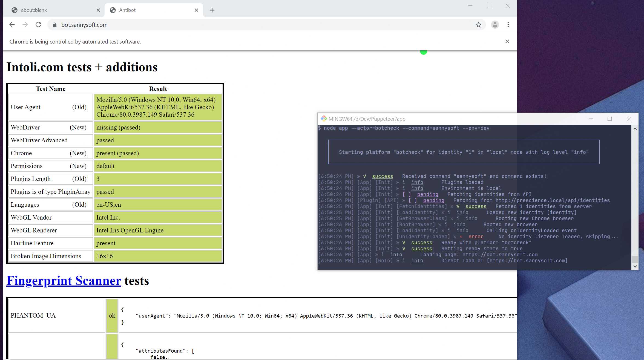Minimize the MINGW64 terminal window
This screenshot has width=644, height=360.
(591, 119)
